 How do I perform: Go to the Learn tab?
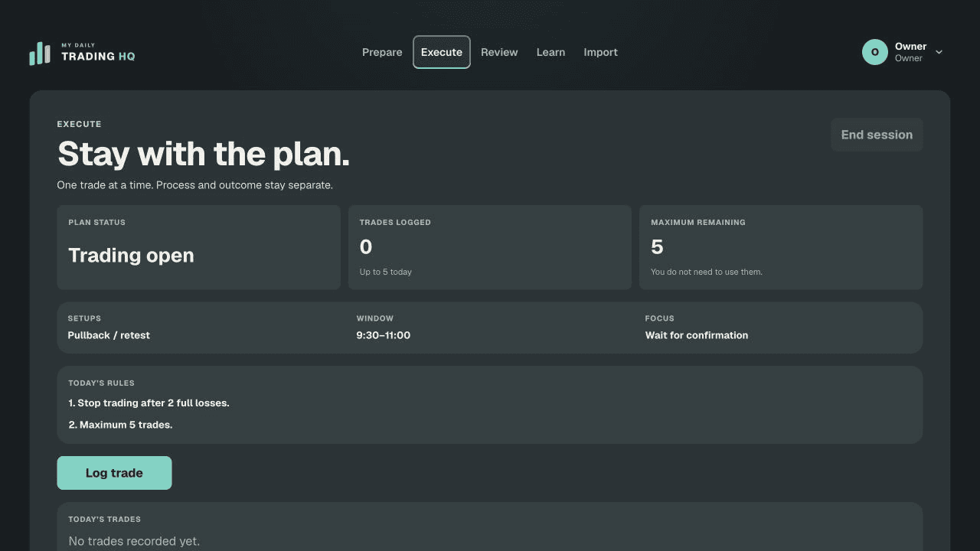coord(550,52)
